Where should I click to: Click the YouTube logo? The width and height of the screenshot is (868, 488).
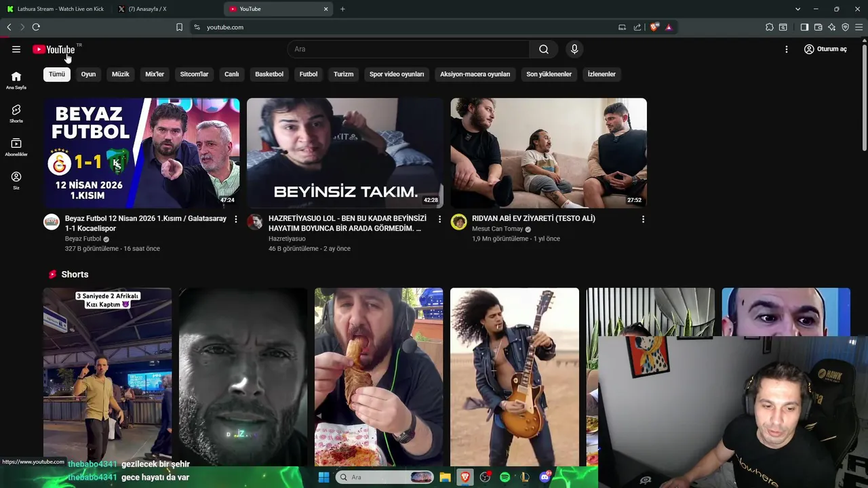pos(54,49)
